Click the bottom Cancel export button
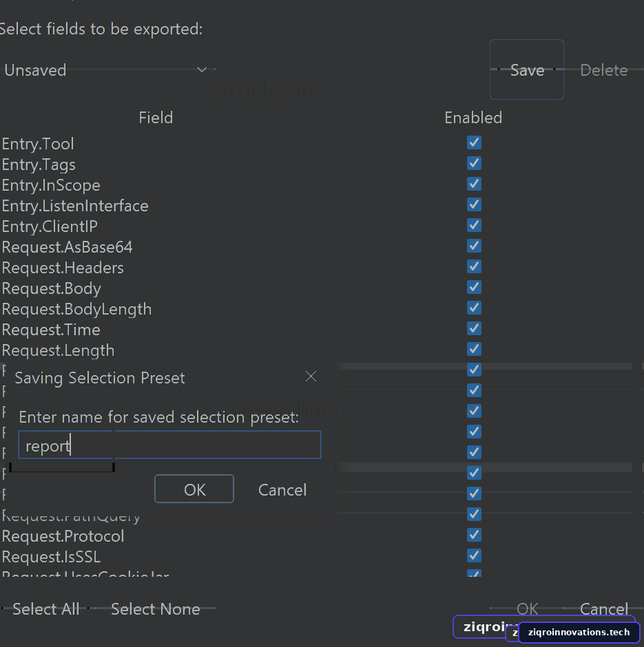 [603, 608]
